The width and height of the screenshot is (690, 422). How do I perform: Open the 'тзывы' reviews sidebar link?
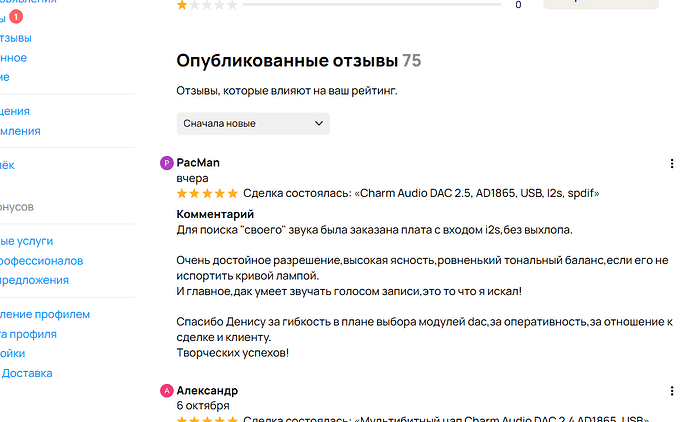click(16, 38)
